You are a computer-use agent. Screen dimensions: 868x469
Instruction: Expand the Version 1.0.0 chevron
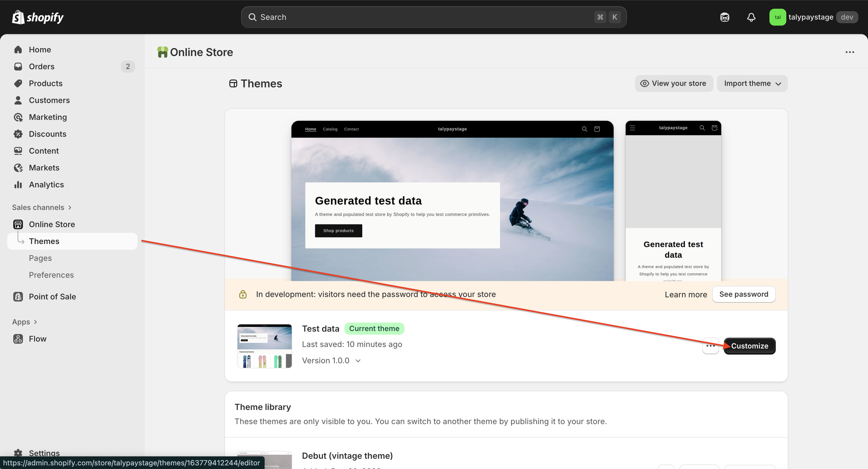coord(358,361)
